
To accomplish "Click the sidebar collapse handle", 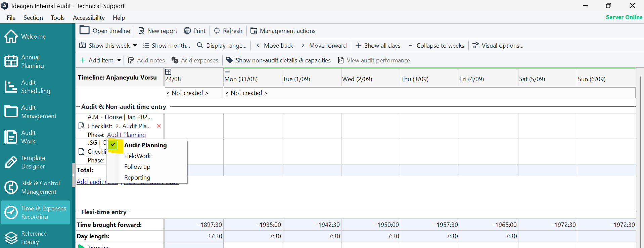I will [73, 175].
